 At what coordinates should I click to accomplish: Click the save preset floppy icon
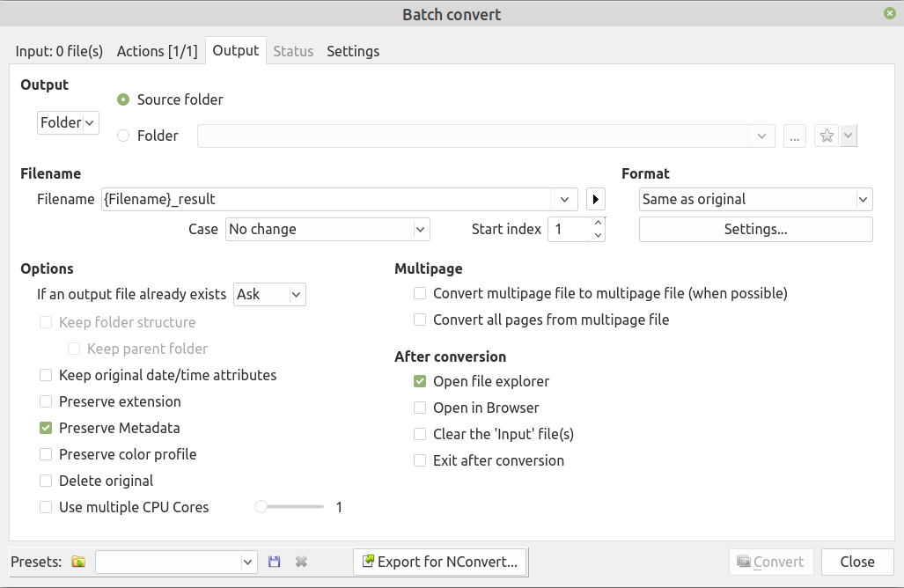click(274, 562)
